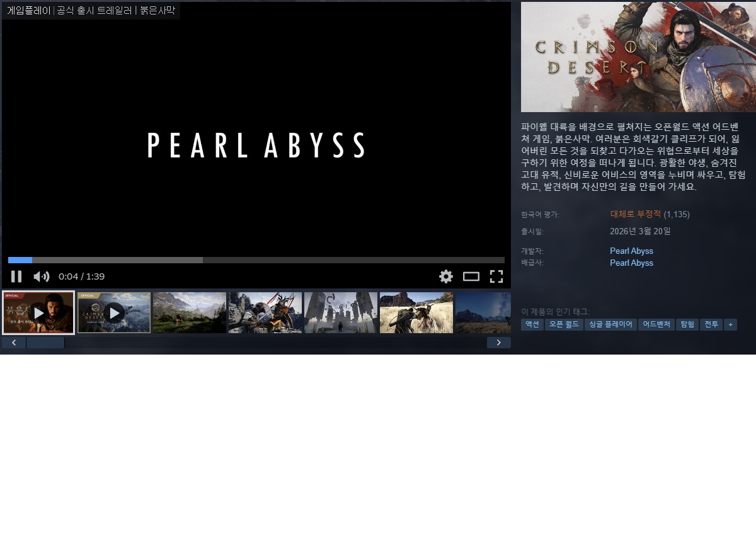This screenshot has height=541, width=756.
Task: Click the Crimson Desert header image
Action: 638,57
